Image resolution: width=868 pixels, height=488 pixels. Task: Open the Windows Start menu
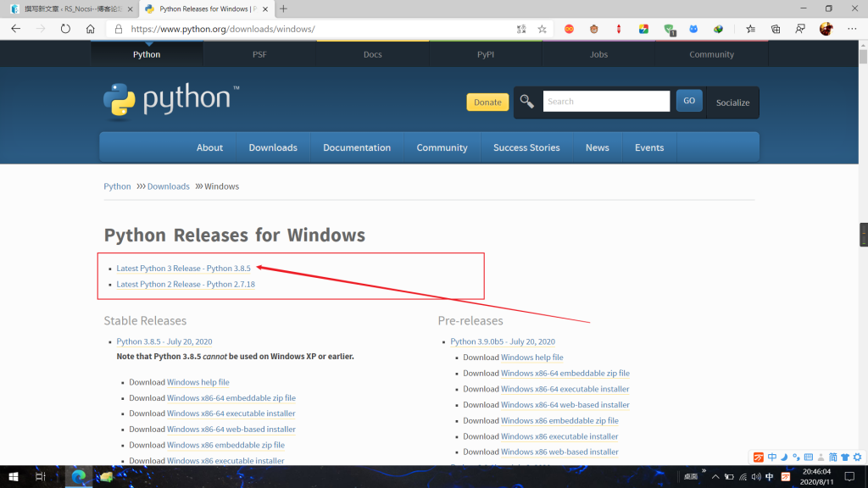click(x=14, y=476)
